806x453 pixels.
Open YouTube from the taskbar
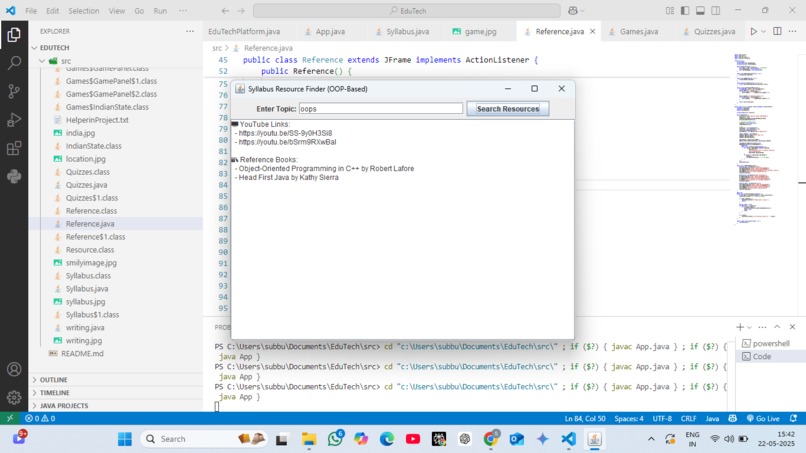[413, 439]
